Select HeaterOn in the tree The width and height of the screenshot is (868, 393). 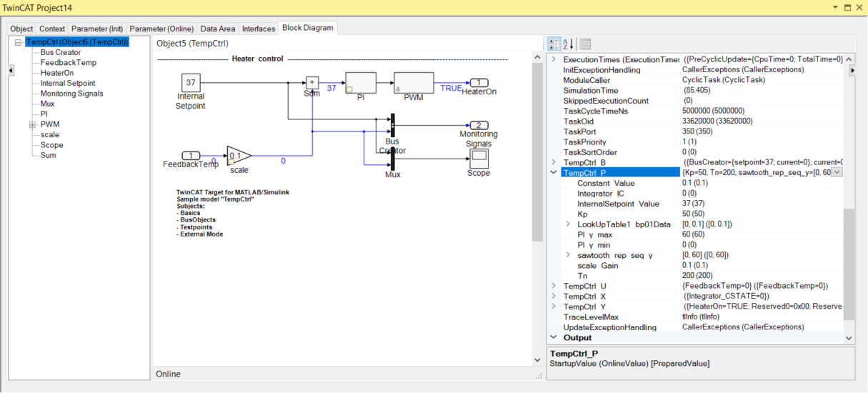[x=57, y=73]
